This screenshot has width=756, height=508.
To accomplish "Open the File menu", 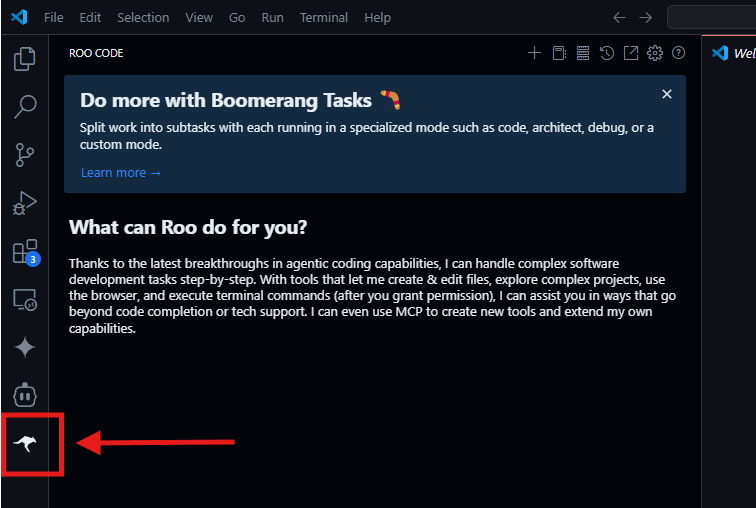I will (54, 18).
